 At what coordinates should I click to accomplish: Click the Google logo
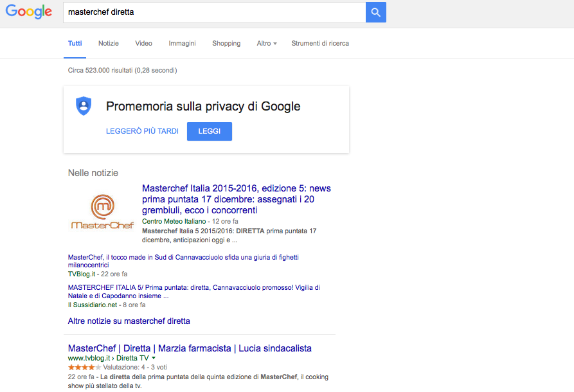tap(28, 12)
